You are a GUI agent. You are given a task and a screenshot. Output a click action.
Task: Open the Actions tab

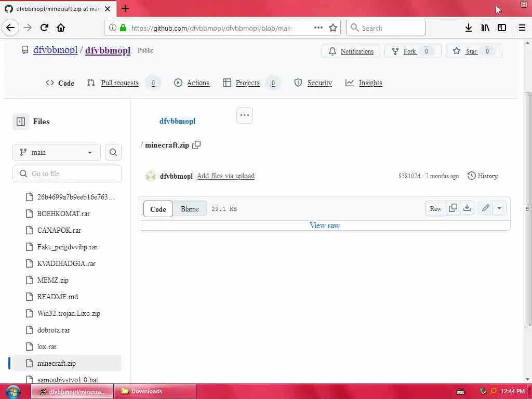coord(192,83)
